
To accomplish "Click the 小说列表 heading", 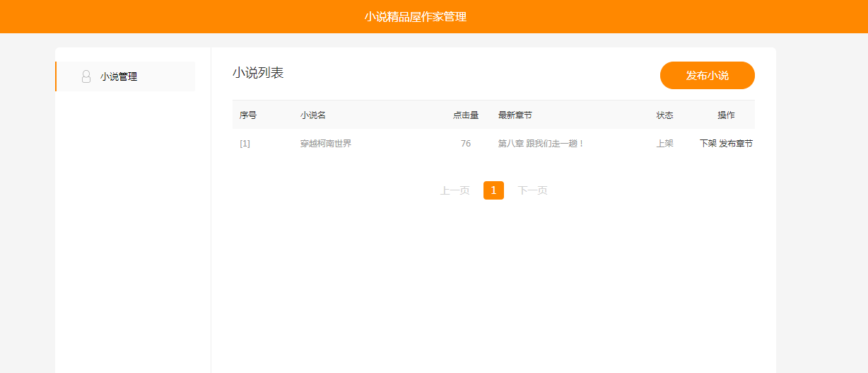I will click(x=258, y=72).
